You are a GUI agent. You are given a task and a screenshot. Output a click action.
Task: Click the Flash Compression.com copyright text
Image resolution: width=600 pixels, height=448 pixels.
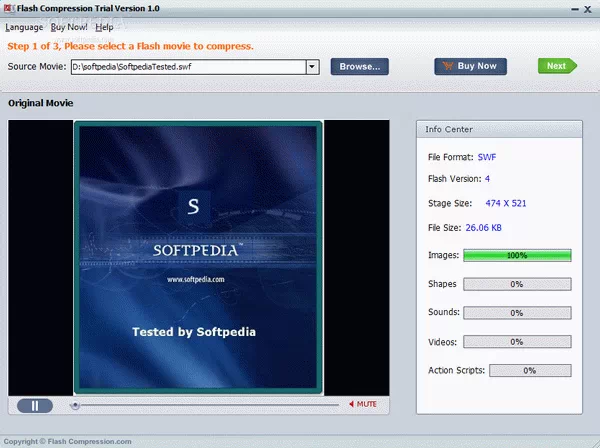pos(67,441)
